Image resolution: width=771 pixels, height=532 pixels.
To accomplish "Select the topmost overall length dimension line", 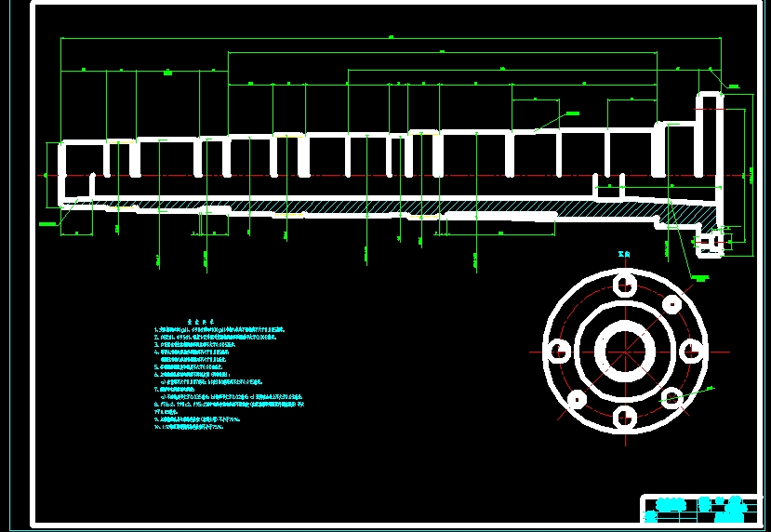I will (391, 37).
